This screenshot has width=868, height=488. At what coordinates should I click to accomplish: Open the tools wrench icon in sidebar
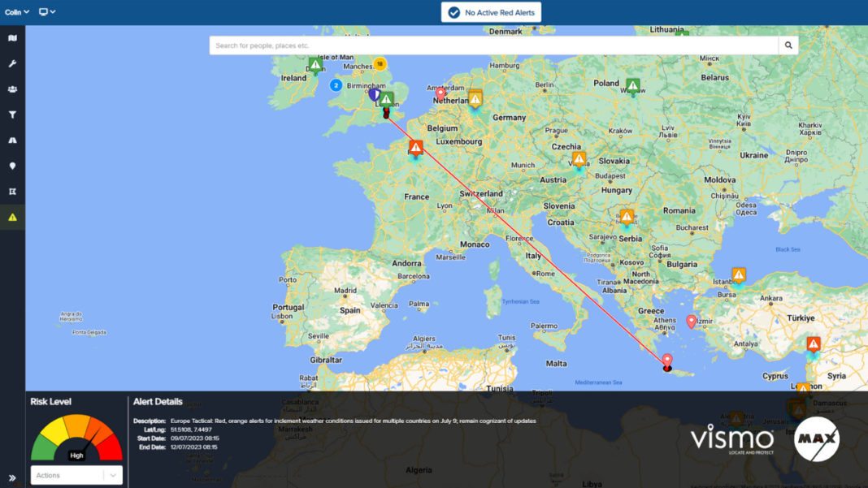coord(11,63)
